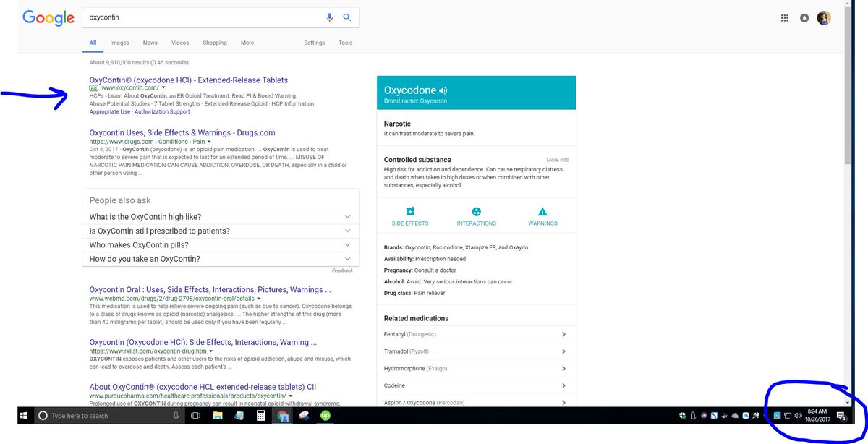Image resolution: width=868 pixels, height=444 pixels.
Task: Click Appropriate Use ad sitelink
Action: pos(110,112)
